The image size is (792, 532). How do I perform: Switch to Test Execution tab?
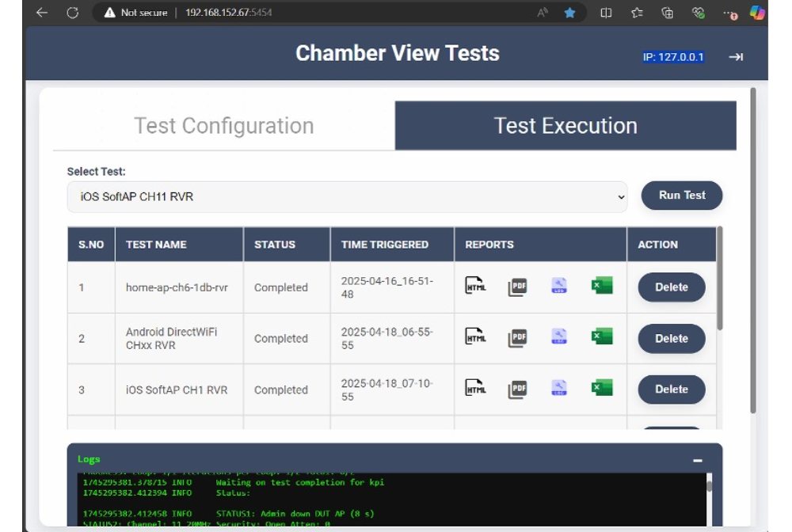pyautogui.click(x=565, y=126)
